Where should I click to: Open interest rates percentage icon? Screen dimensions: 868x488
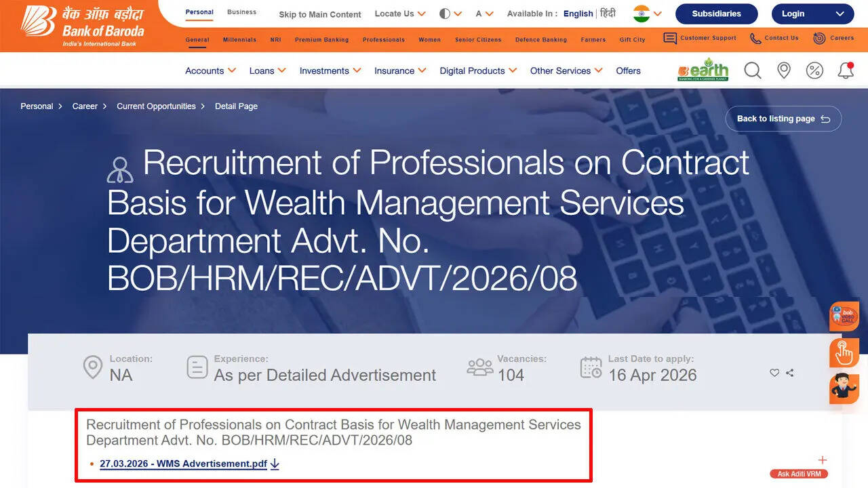click(814, 70)
